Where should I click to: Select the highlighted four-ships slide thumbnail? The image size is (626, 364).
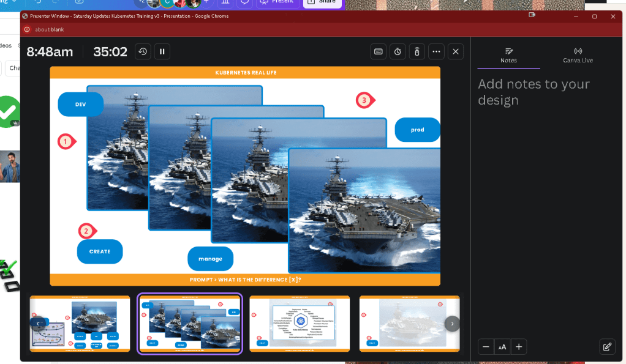190,324
